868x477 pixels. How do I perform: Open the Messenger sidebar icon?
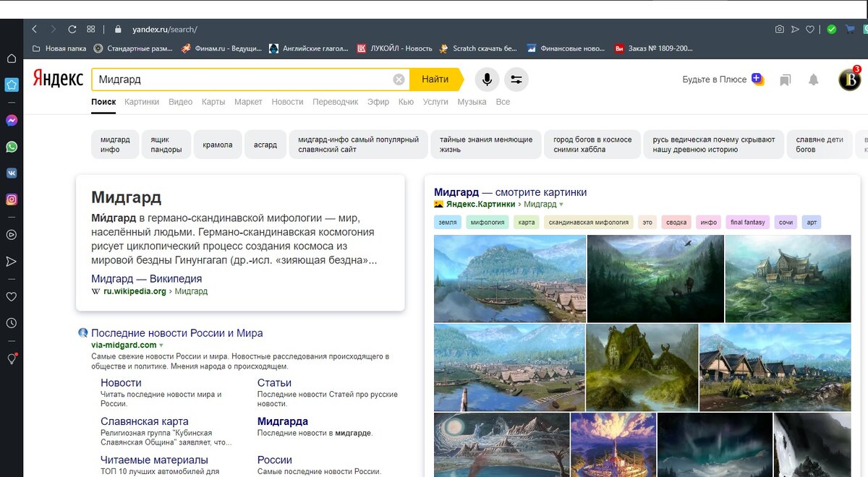click(12, 121)
